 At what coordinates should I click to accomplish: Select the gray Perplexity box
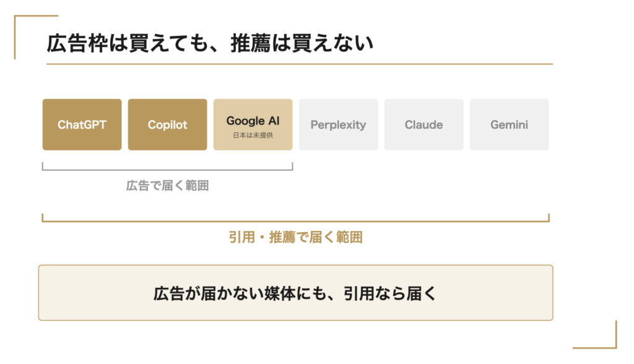339,124
